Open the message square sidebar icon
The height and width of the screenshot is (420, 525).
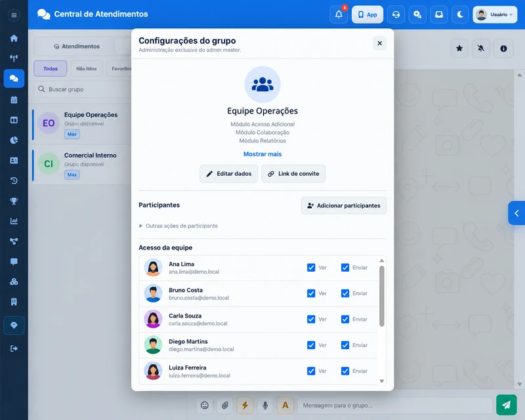click(14, 262)
